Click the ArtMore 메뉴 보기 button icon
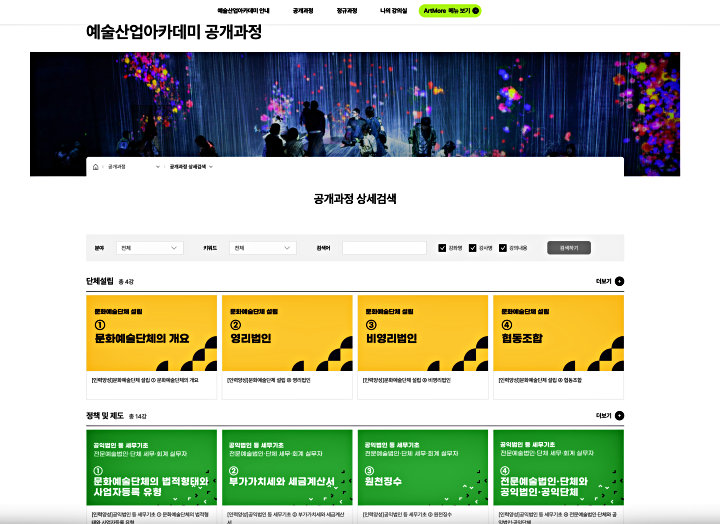Viewport: 720px width, 524px height. click(x=476, y=11)
